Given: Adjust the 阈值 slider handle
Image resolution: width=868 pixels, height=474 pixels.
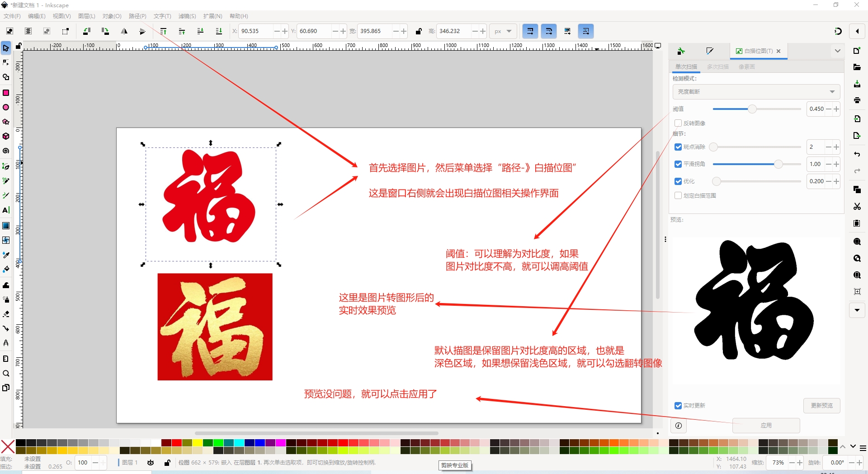Looking at the screenshot, I should tap(752, 109).
